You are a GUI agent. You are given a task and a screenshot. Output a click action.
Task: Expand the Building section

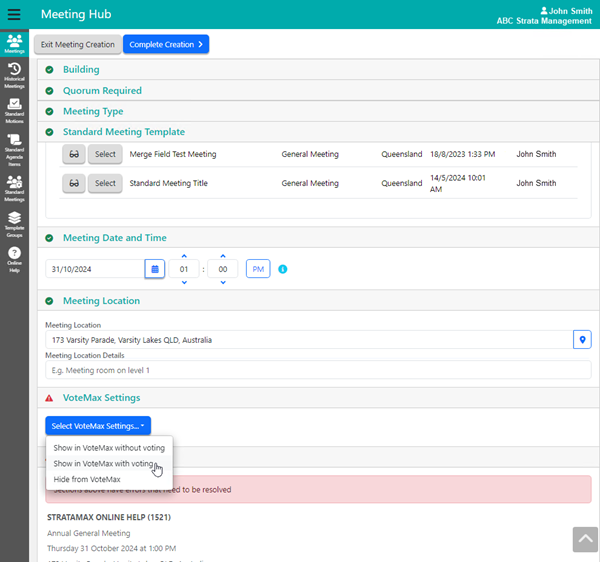pyautogui.click(x=318, y=70)
